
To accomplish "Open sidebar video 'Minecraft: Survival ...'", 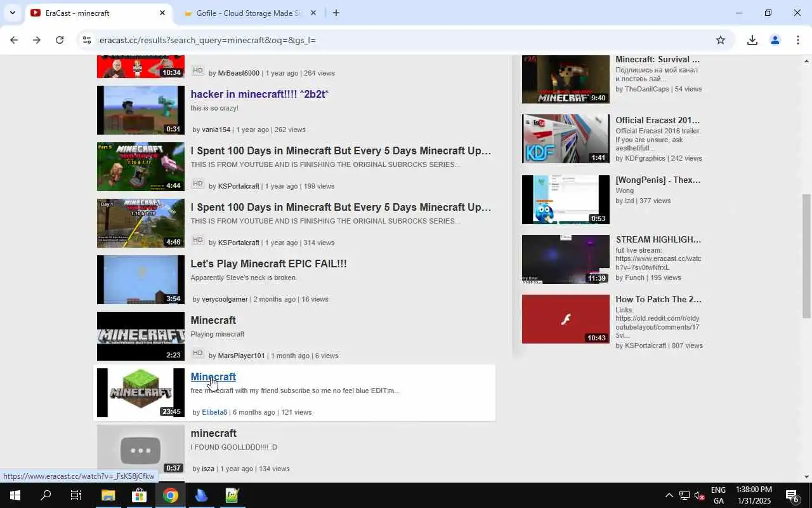I will [657, 59].
